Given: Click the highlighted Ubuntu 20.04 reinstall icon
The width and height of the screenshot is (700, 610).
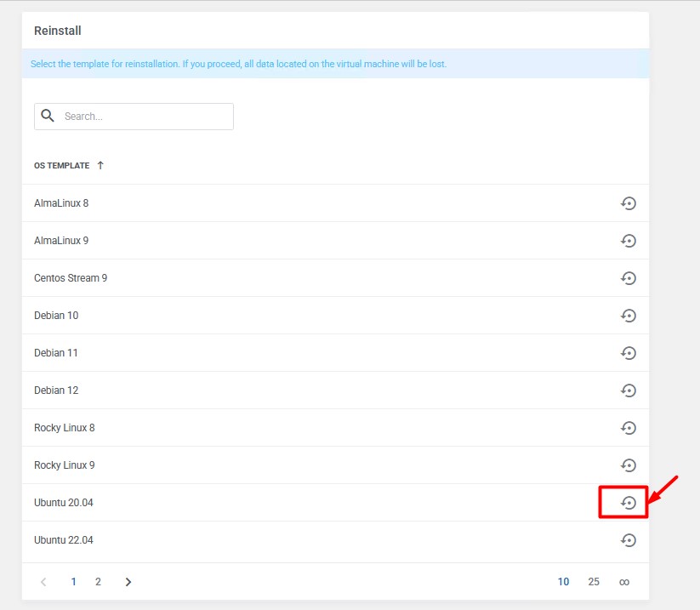Looking at the screenshot, I should (628, 503).
